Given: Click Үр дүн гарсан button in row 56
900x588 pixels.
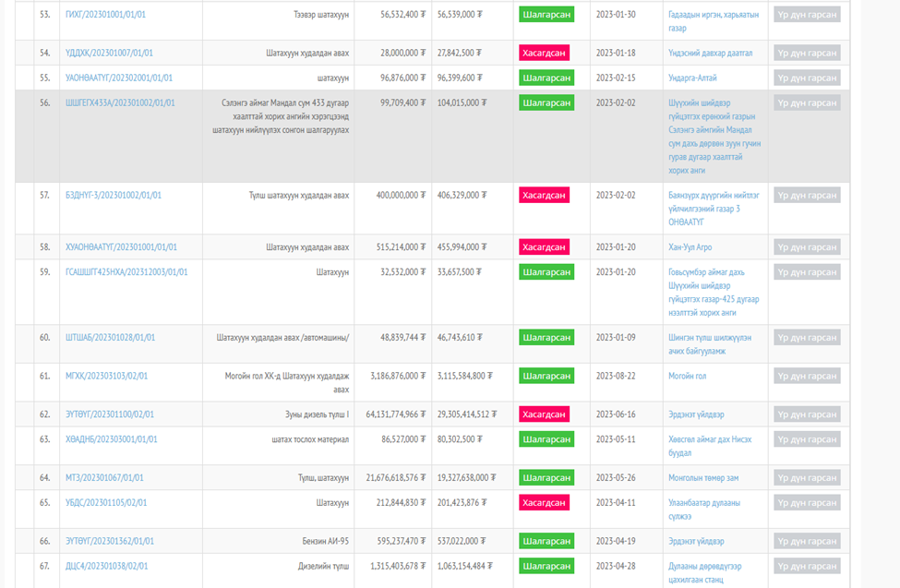Looking at the screenshot, I should [807, 102].
